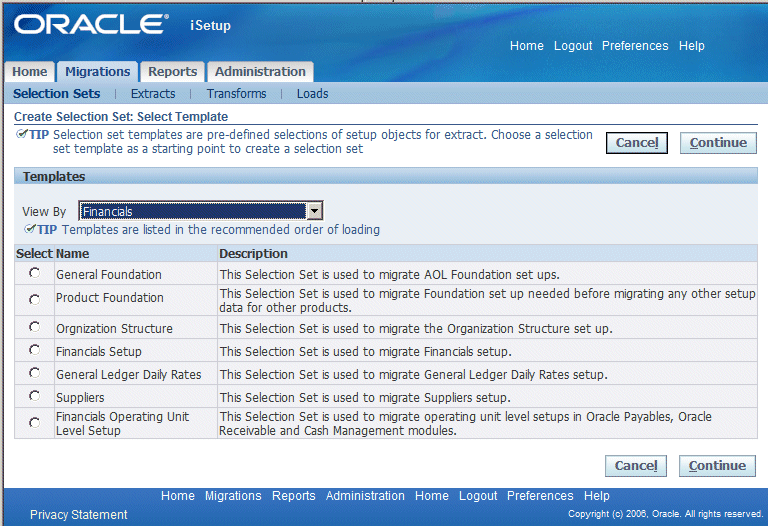Click Home link in top header

tap(527, 46)
